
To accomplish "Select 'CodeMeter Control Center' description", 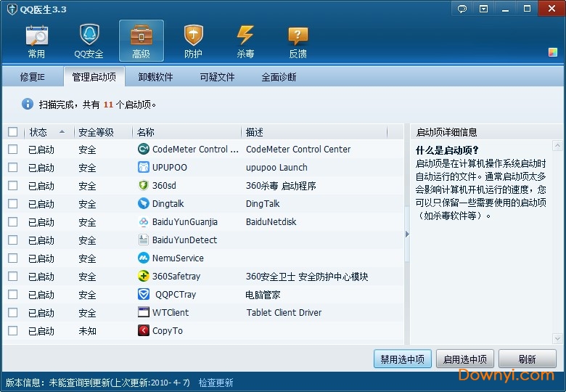I will pos(298,149).
